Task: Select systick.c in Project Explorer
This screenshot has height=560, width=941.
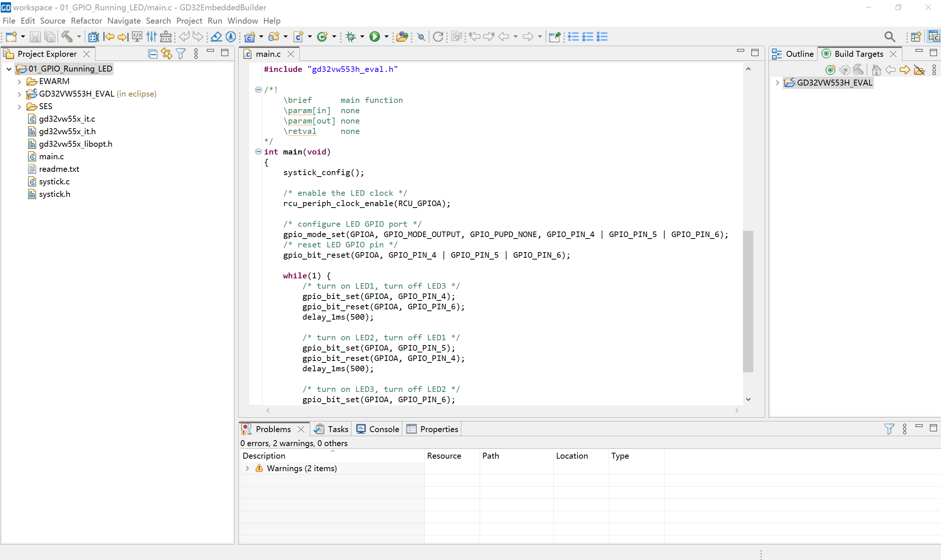Action: click(54, 181)
